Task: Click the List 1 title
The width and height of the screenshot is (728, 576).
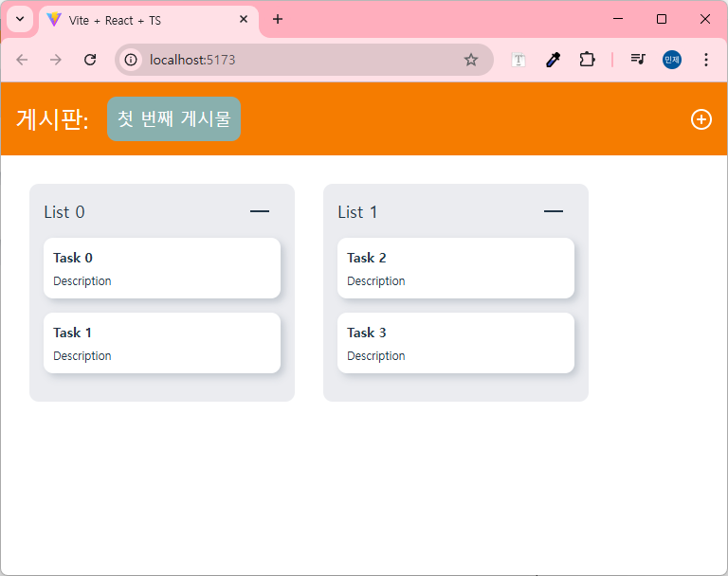Action: click(357, 212)
